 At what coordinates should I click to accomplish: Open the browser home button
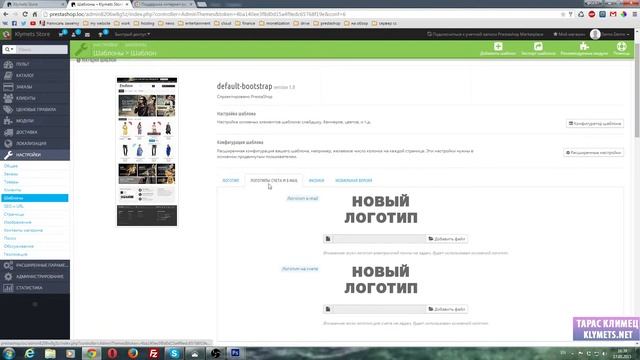pyautogui.click(x=35, y=14)
